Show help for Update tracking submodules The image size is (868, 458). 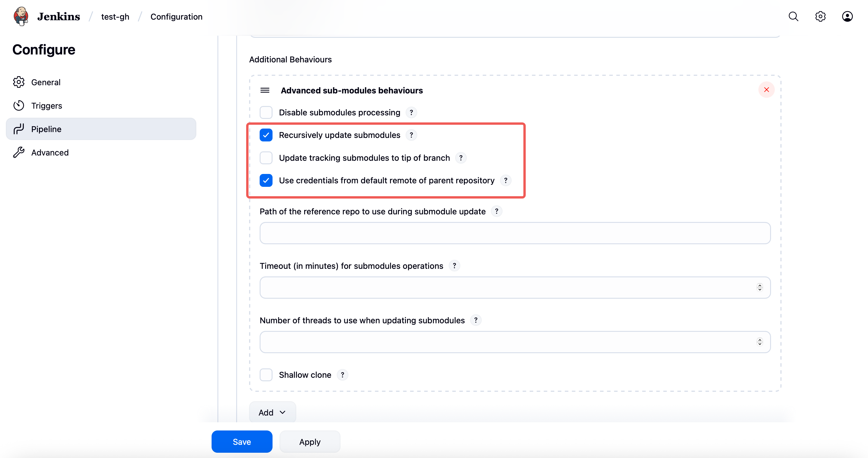click(x=461, y=158)
